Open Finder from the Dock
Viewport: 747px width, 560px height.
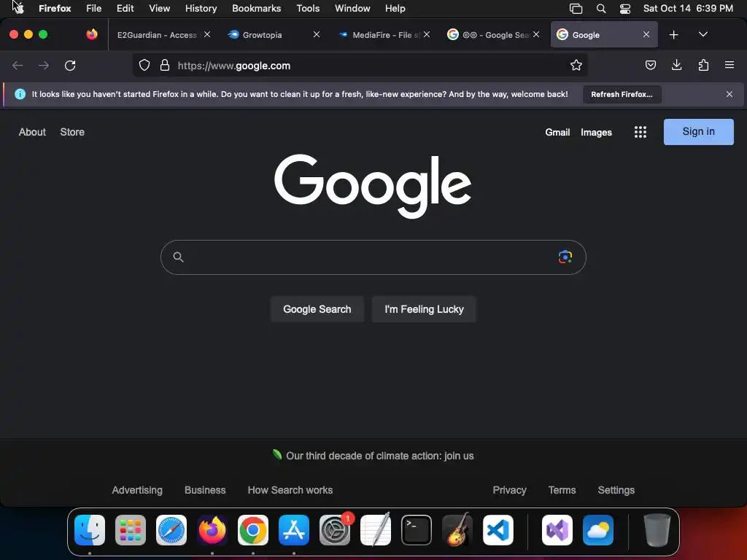click(x=90, y=529)
